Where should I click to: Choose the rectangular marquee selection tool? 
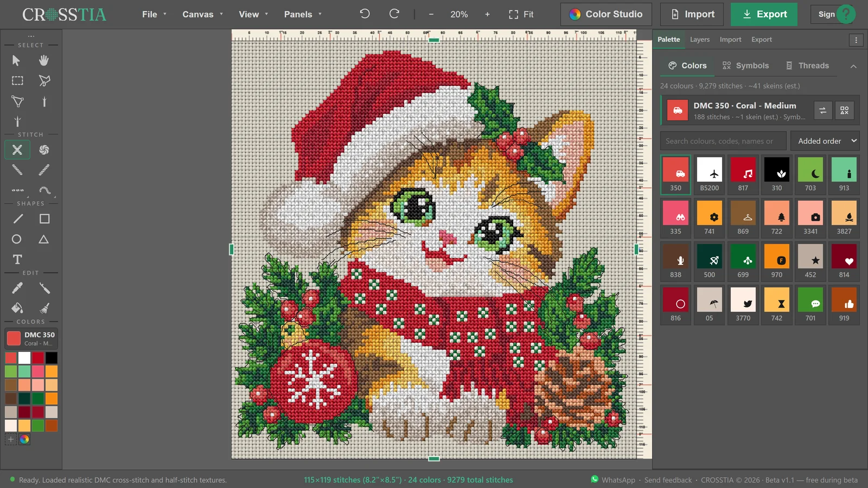pyautogui.click(x=17, y=81)
